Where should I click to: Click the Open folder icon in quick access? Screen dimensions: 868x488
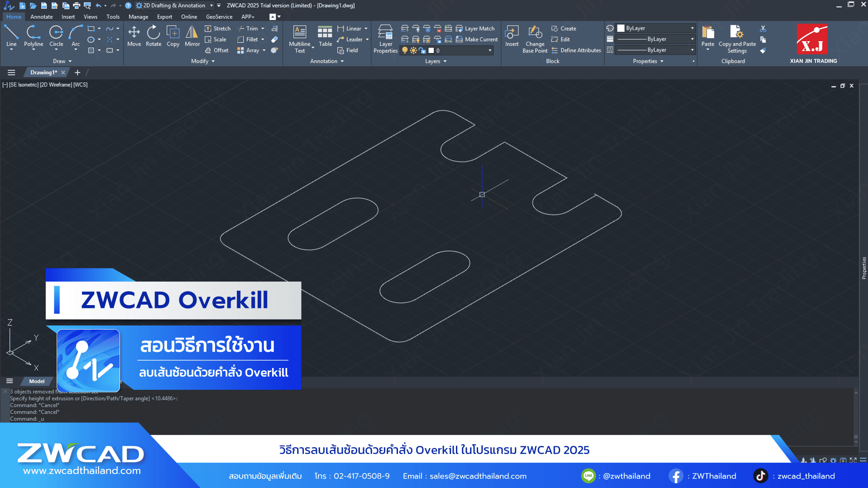click(x=33, y=5)
